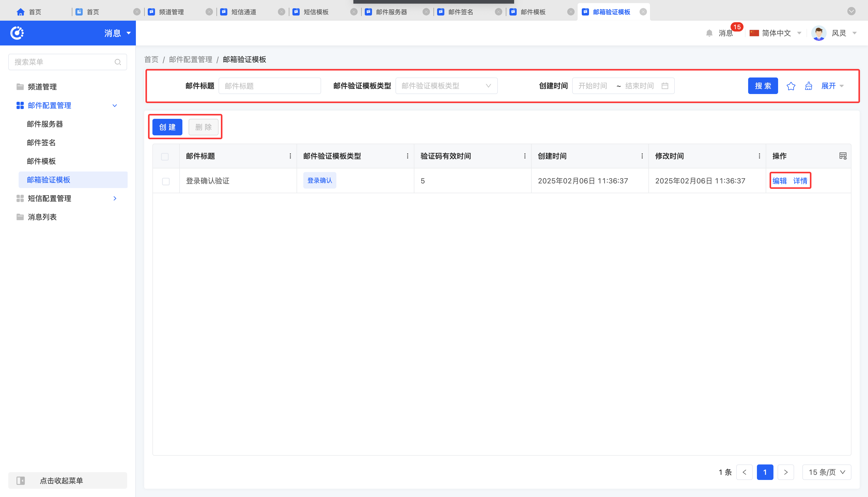Click the 邮件标题 search input field
The width and height of the screenshot is (868, 497).
coord(269,86)
